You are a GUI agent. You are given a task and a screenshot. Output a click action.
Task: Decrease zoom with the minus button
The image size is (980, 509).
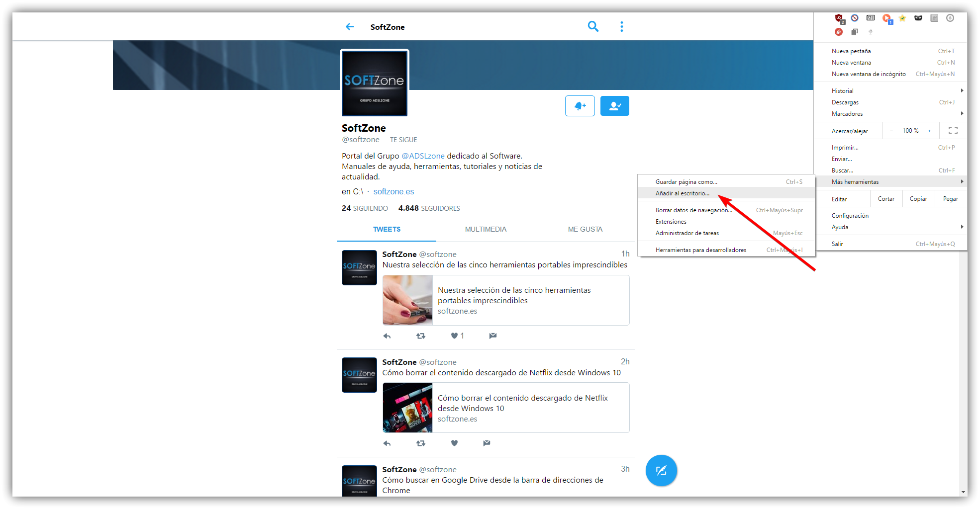pyautogui.click(x=891, y=131)
